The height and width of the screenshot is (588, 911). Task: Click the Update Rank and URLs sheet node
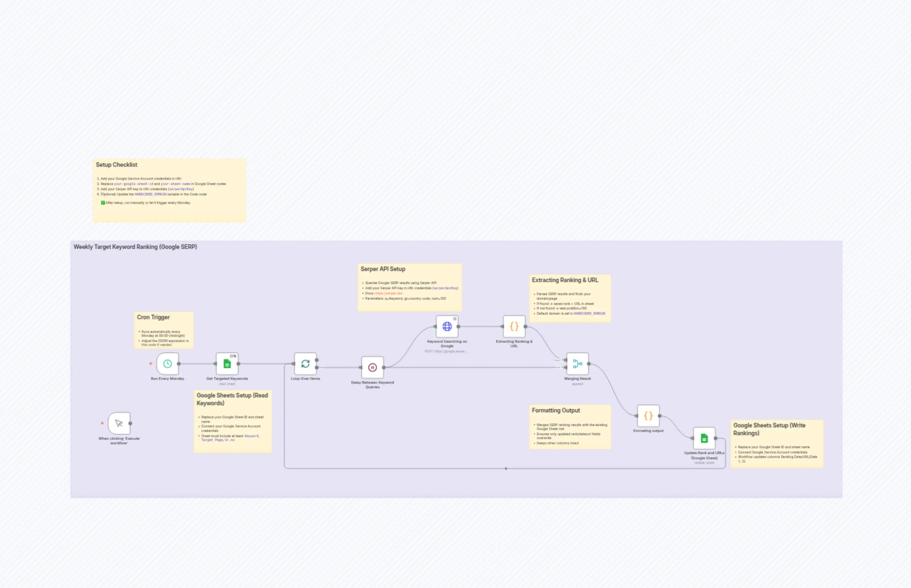pyautogui.click(x=704, y=439)
